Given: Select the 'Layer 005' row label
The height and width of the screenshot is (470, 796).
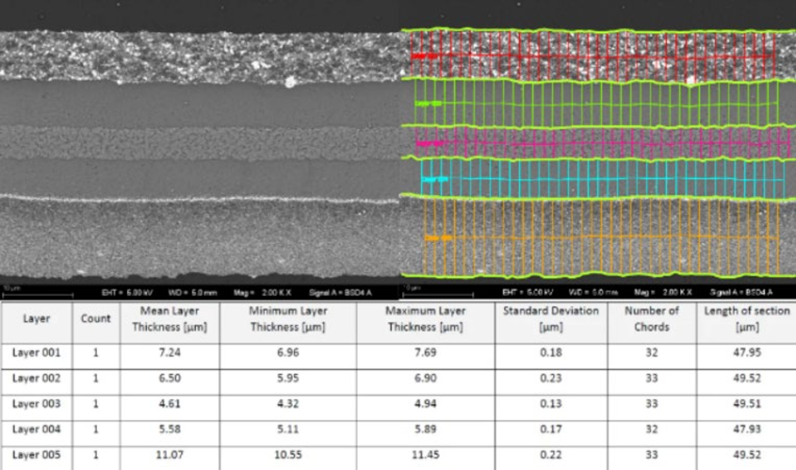Looking at the screenshot, I should [36, 455].
